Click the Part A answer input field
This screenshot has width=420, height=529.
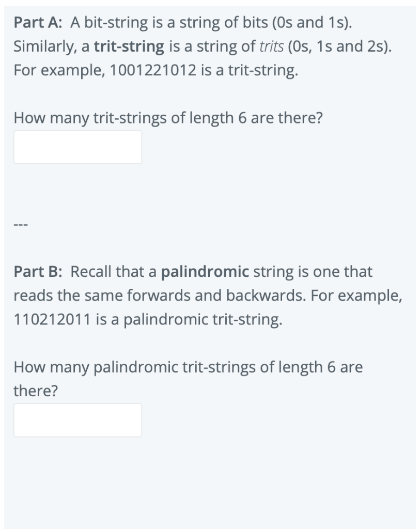pos(77,147)
